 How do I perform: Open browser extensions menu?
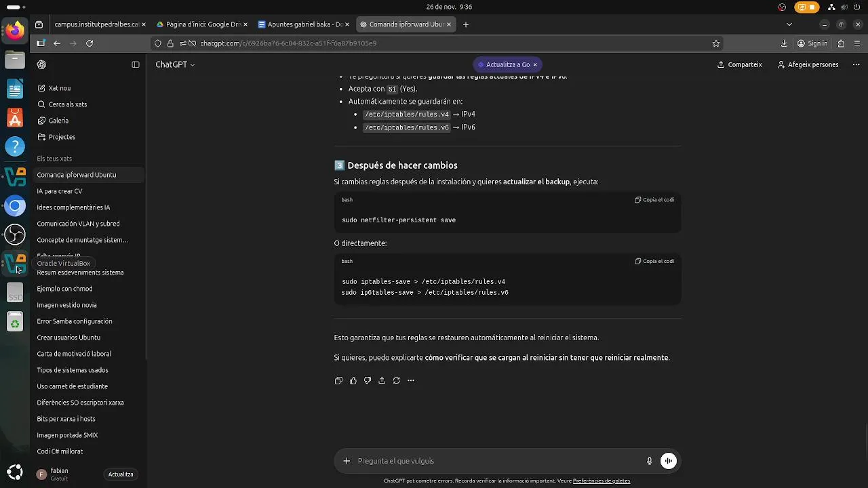pos(841,43)
